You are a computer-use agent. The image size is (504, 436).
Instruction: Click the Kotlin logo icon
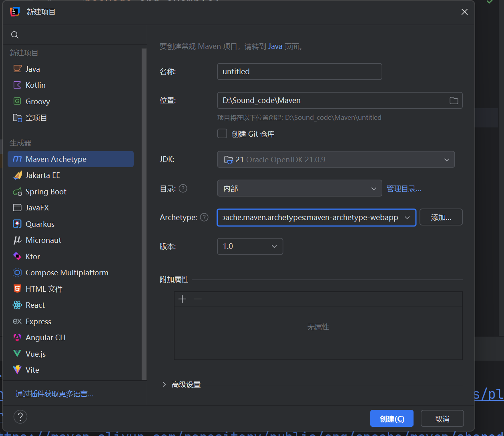(17, 85)
